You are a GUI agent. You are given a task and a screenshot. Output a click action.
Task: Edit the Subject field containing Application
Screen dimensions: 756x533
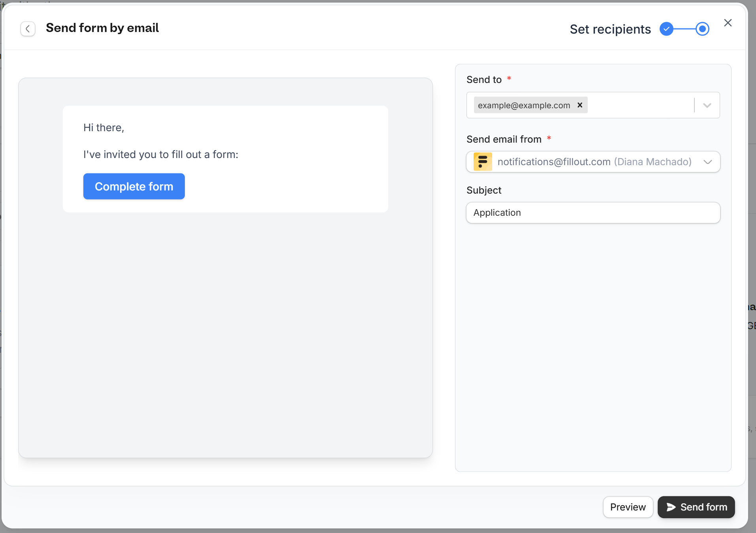point(593,213)
